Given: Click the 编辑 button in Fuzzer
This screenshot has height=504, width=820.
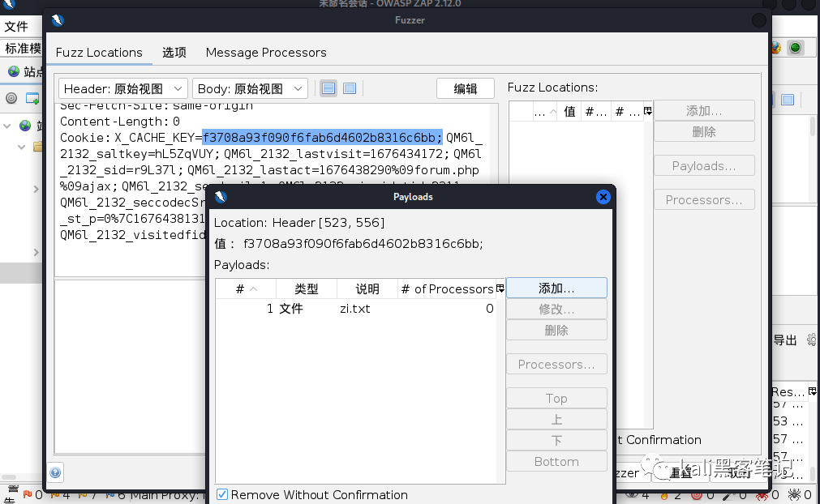Looking at the screenshot, I should click(465, 89).
